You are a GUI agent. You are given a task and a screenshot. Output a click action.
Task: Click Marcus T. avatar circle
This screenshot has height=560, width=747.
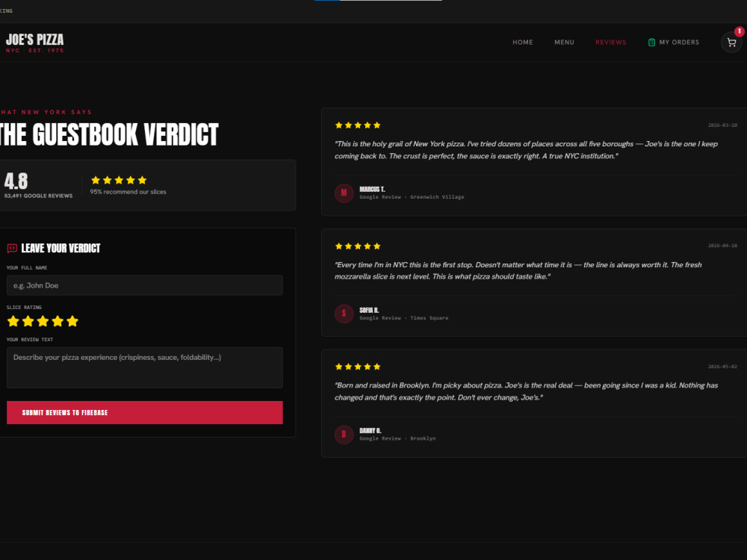pos(344,193)
